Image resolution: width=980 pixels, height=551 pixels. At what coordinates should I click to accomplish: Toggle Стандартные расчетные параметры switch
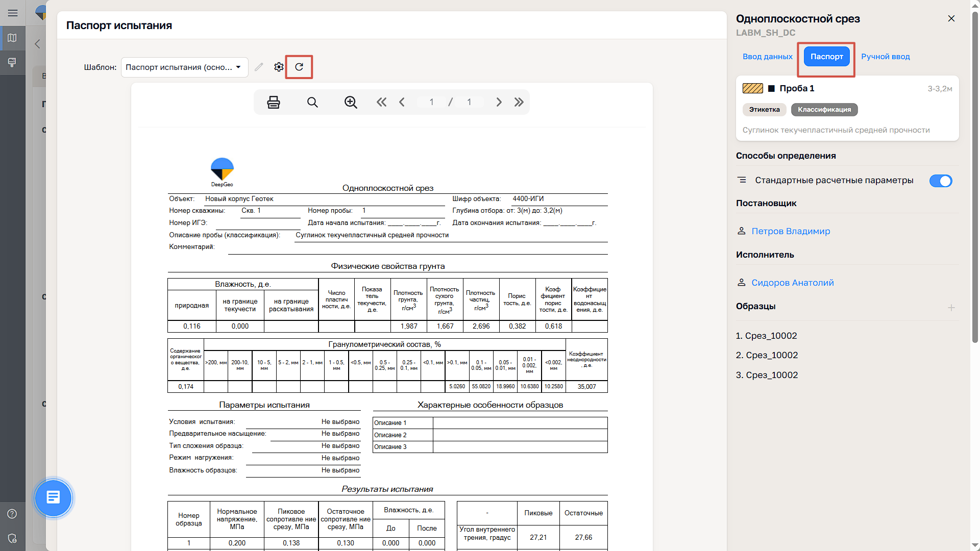coord(940,181)
